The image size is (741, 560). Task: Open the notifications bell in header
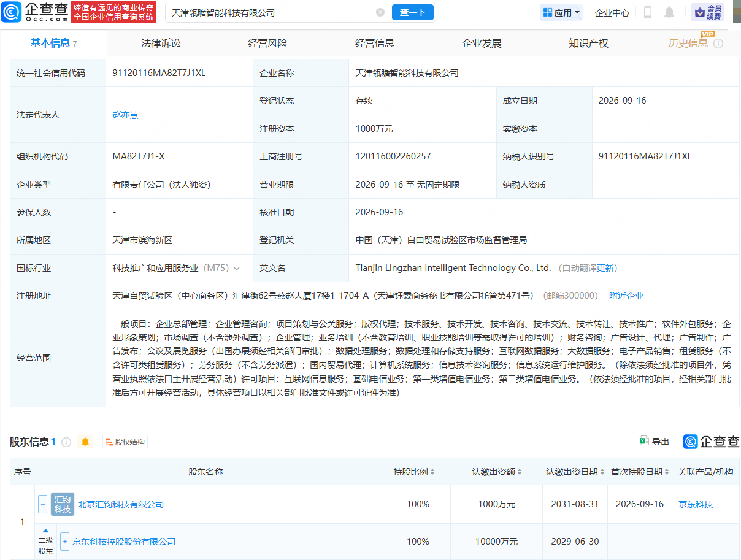[669, 12]
